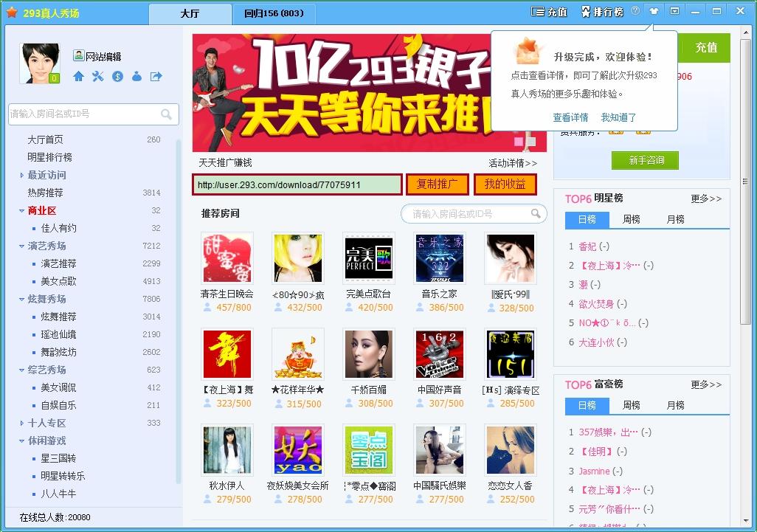Click the shirt icon on the title bar
Image resolution: width=757 pixels, height=532 pixels.
pyautogui.click(x=654, y=11)
